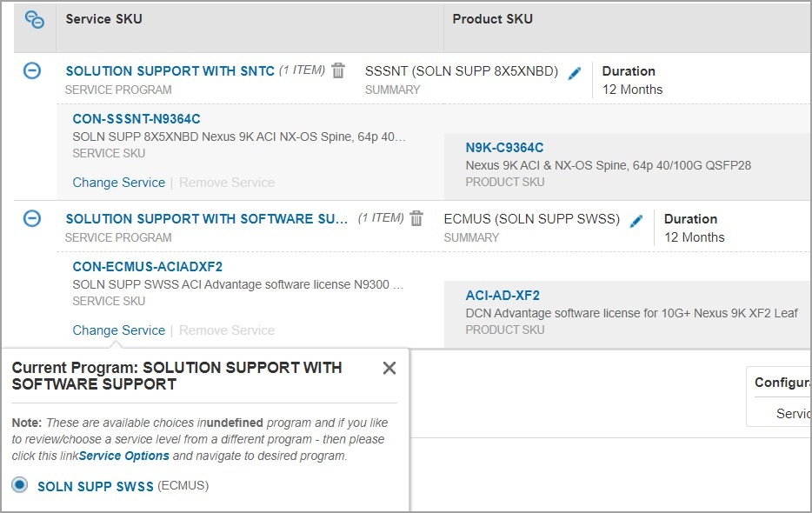Open the ACI-AD-XF2 product SKU link
The width and height of the screenshot is (812, 513).
pyautogui.click(x=503, y=296)
